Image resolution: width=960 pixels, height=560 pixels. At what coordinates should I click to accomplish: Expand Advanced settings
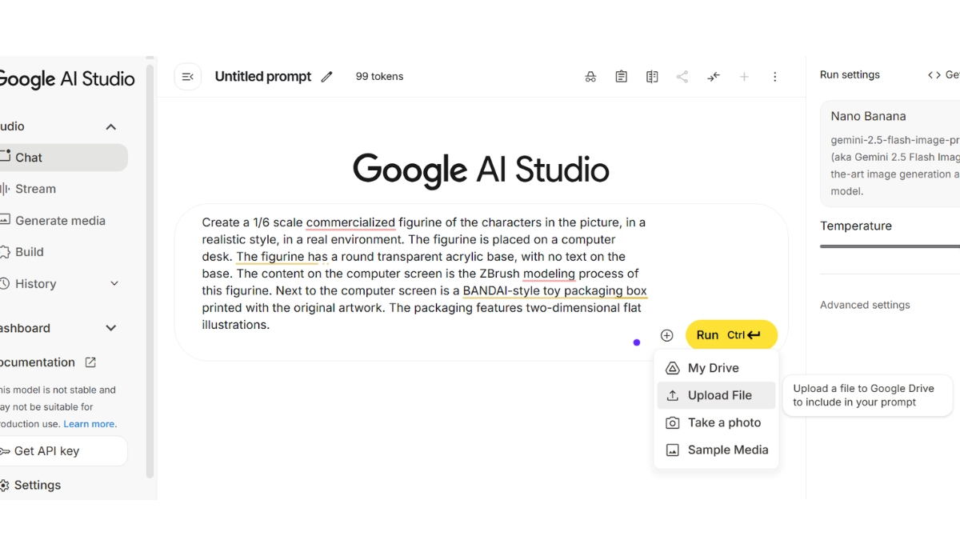(x=865, y=305)
